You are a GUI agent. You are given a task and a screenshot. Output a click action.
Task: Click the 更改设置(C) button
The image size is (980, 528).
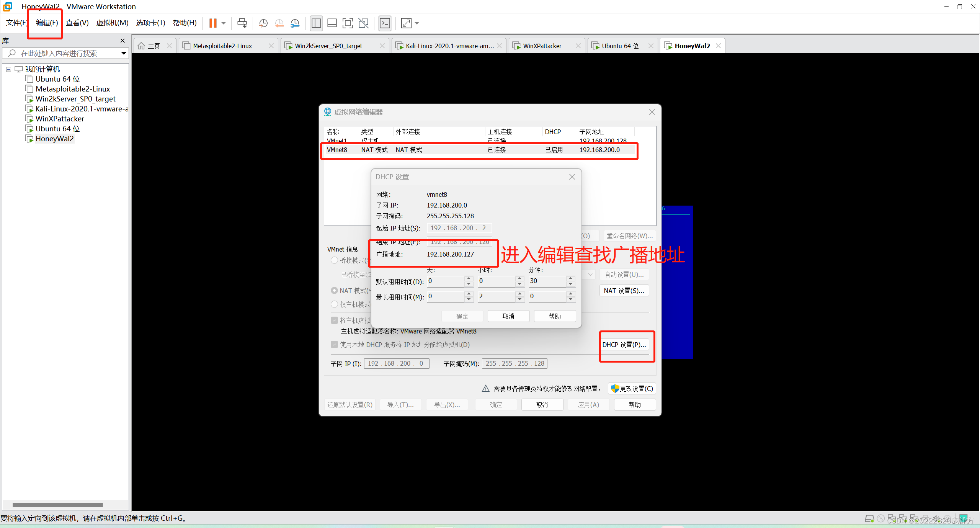click(x=632, y=389)
